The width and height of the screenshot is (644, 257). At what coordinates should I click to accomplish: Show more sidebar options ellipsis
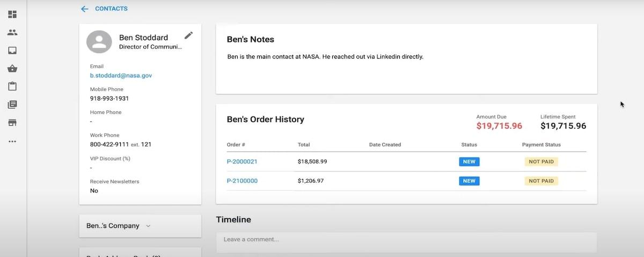12,141
